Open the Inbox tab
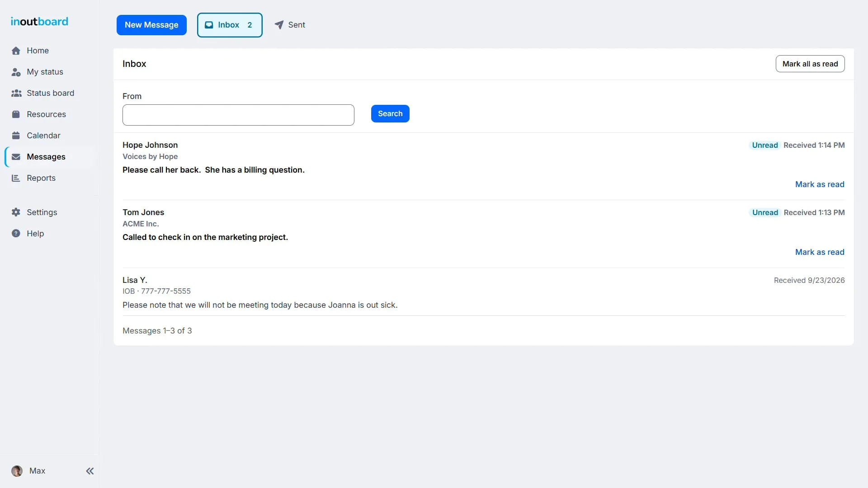The width and height of the screenshot is (868, 488). [x=230, y=25]
